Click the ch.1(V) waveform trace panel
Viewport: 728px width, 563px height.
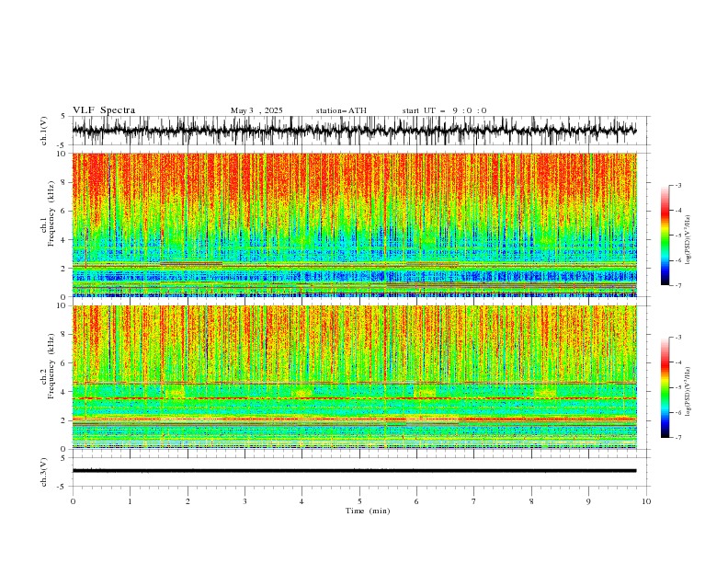coord(360,131)
